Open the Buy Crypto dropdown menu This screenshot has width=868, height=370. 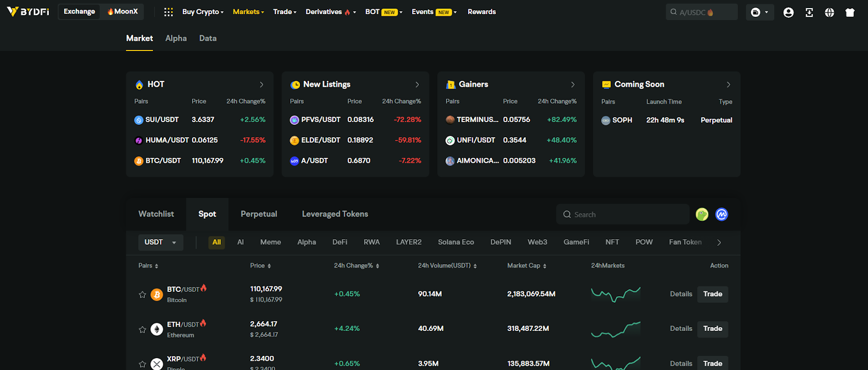(x=203, y=12)
